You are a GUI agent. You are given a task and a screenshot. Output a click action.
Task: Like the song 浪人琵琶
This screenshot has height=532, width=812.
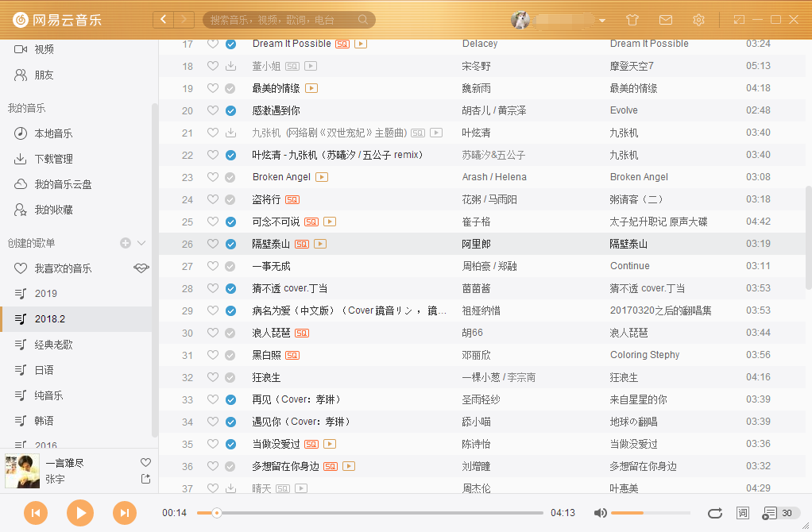point(213,333)
